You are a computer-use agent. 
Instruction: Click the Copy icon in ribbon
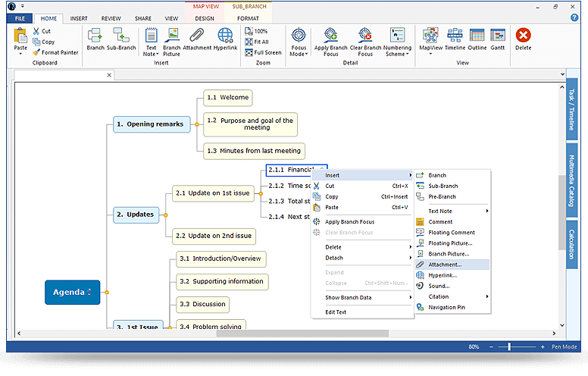point(36,42)
